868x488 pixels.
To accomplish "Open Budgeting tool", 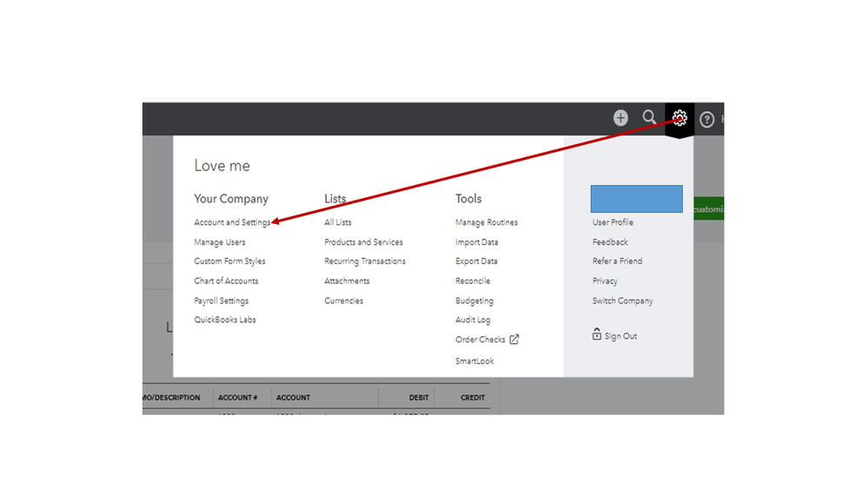I will 474,301.
